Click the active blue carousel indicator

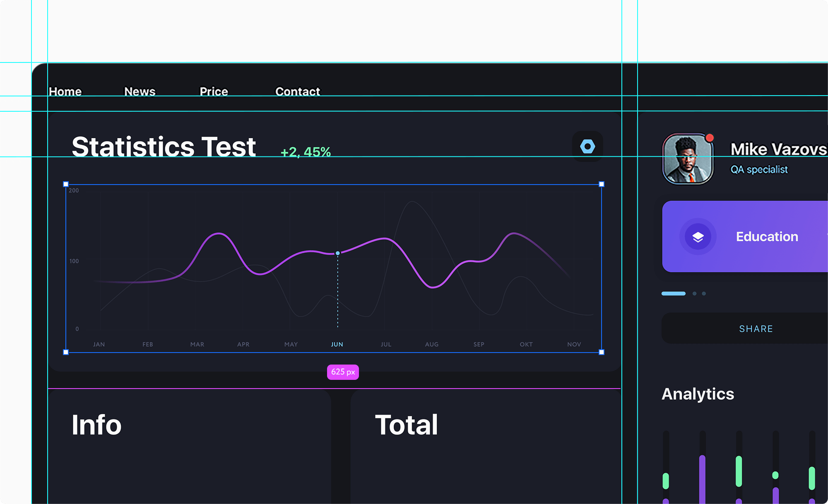tap(674, 293)
